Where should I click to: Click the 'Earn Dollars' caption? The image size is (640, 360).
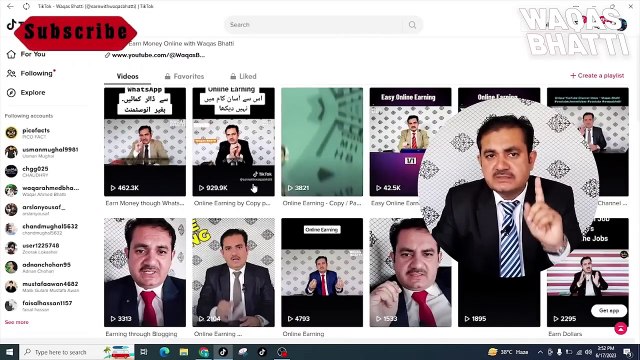click(x=565, y=334)
